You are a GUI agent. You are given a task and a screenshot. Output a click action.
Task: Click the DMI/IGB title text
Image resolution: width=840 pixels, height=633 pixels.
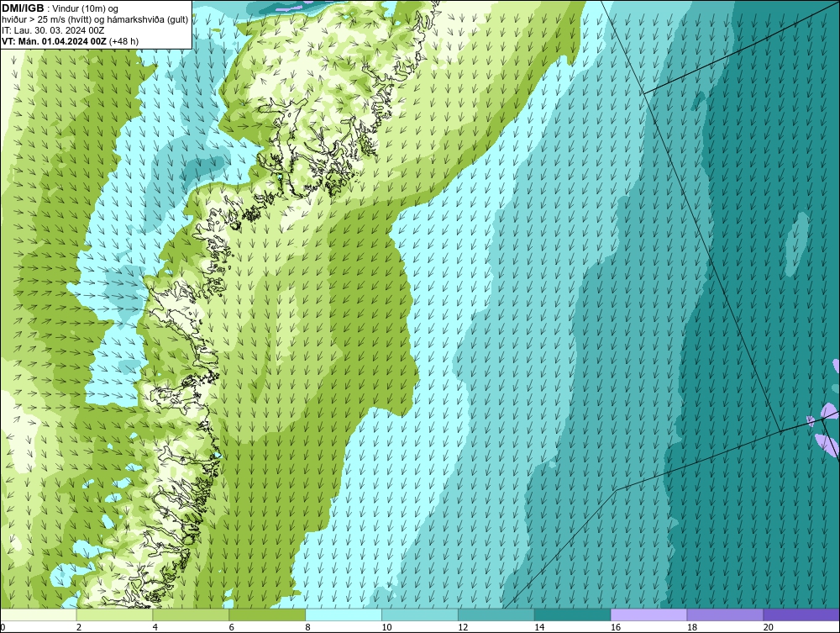point(23,8)
